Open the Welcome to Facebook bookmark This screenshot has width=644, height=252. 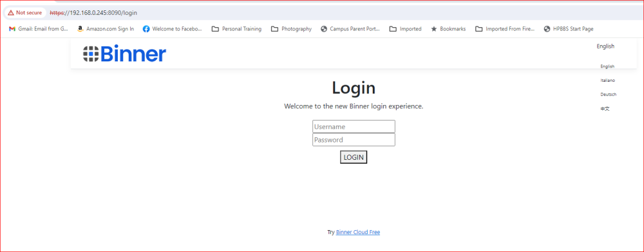173,29
